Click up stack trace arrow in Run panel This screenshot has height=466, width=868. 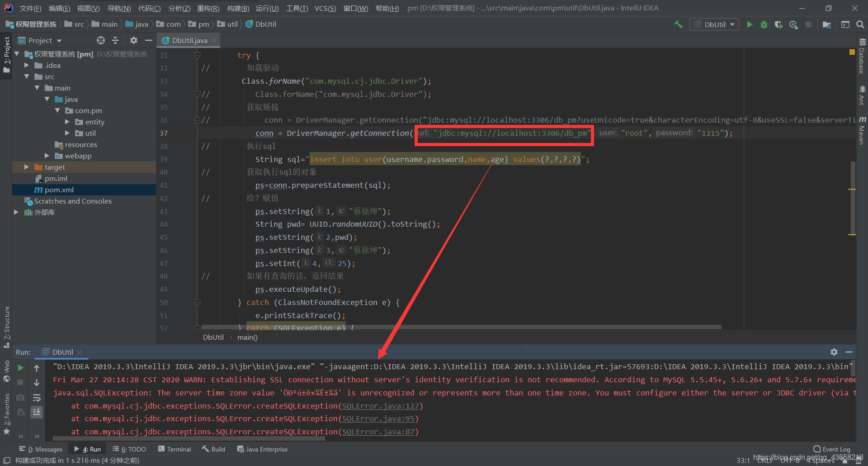[37, 368]
